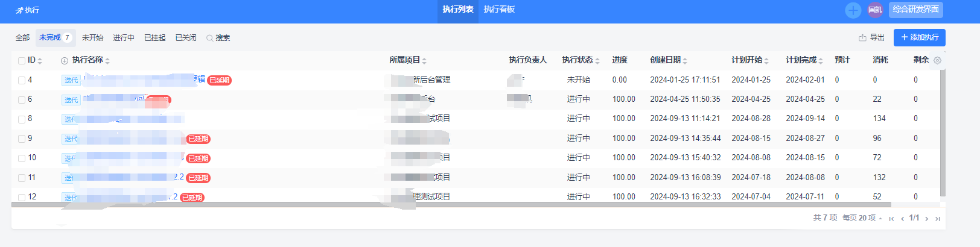Viewport: 980px width, 247px height.
Task: Toggle the select-all checkbox in ID header
Action: coord(22,60)
